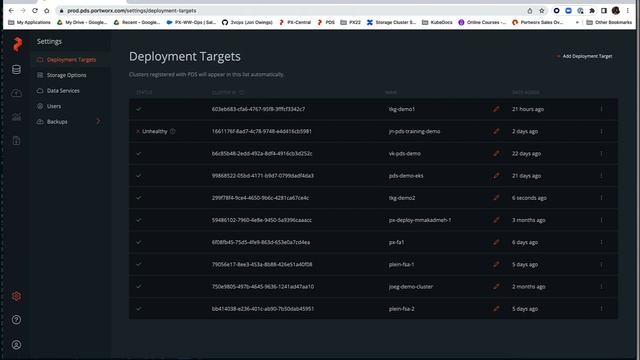Go back in browser
This screenshot has width=640, height=360.
coord(11,11)
